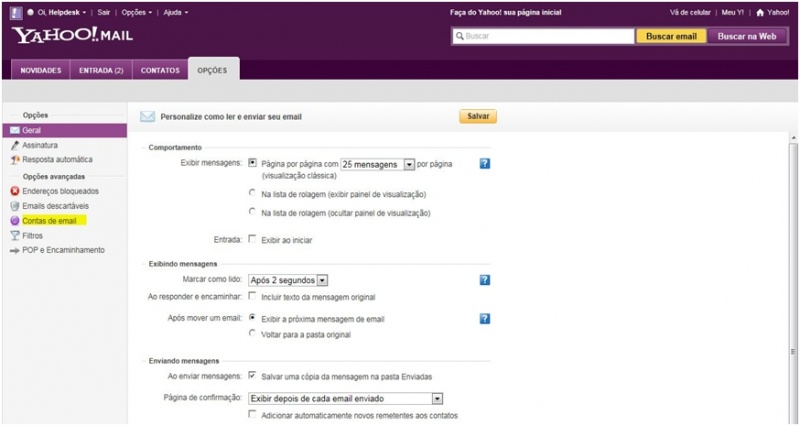This screenshot has width=800, height=426.
Task: Open Emails descartáveis in sidebar
Action: click(x=55, y=206)
